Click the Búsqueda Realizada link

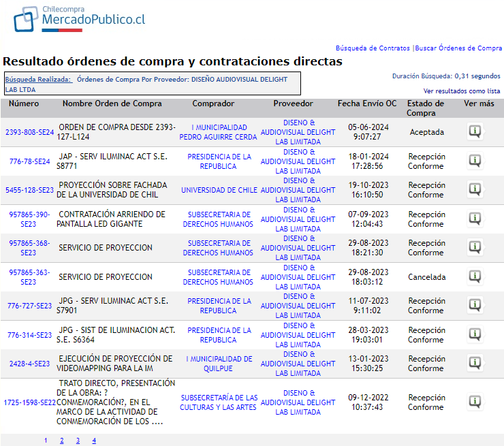pyautogui.click(x=39, y=80)
